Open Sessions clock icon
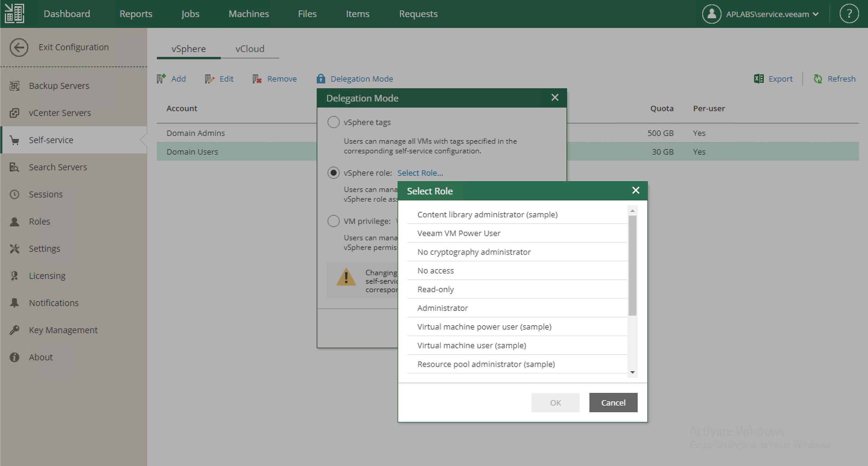This screenshot has width=868, height=466. [14, 194]
